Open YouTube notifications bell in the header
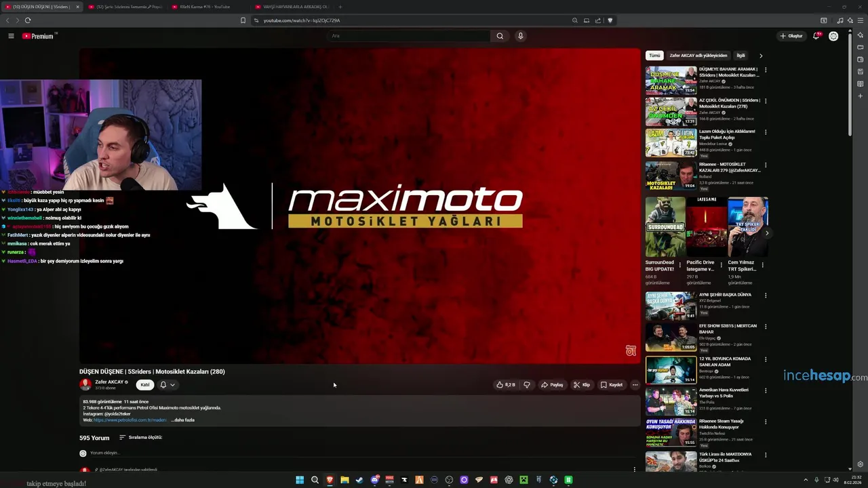The height and width of the screenshot is (488, 868). click(817, 36)
